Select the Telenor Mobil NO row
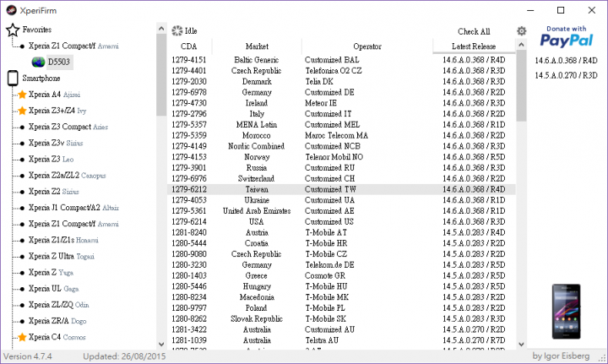 tap(341, 157)
